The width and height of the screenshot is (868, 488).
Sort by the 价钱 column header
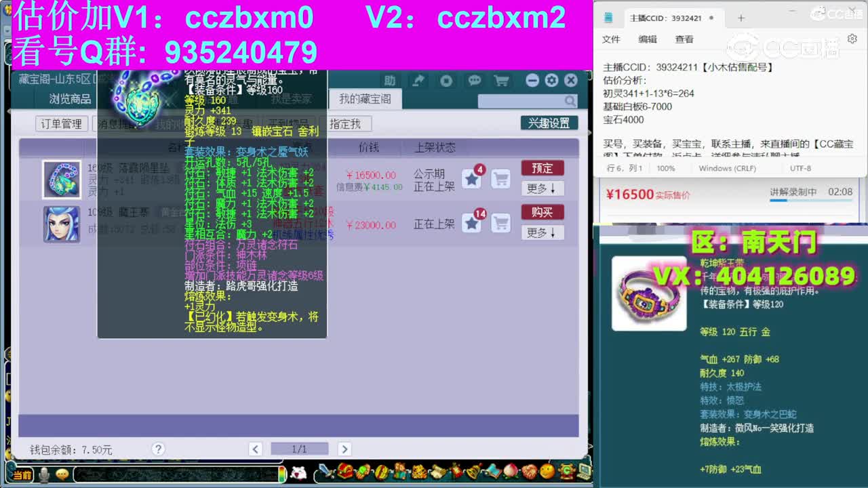pyautogui.click(x=368, y=147)
